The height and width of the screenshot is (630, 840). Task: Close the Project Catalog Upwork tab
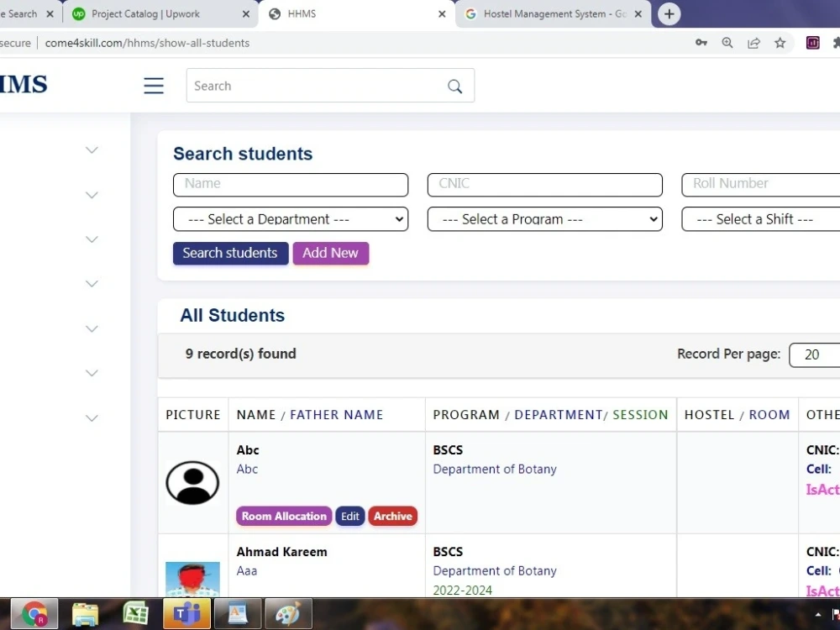[x=246, y=14]
